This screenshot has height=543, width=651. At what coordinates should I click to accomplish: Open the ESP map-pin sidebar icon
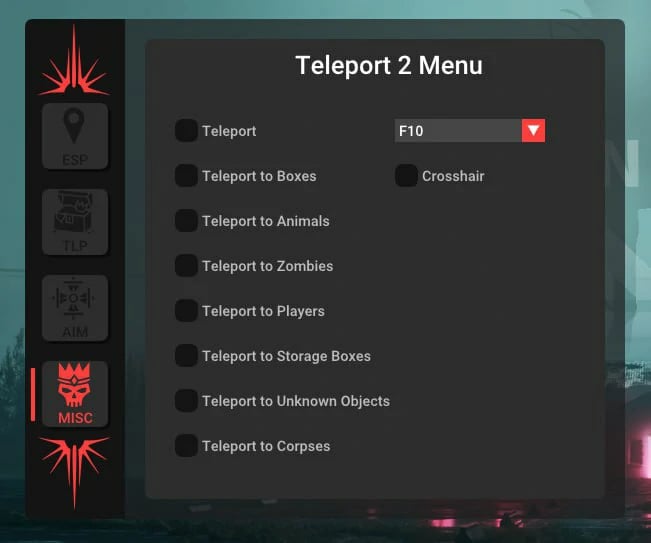pos(75,136)
